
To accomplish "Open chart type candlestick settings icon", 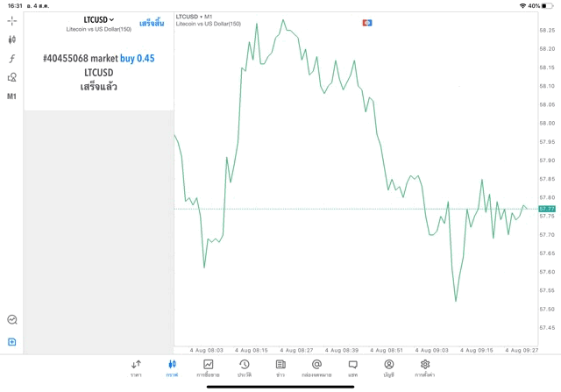I will (12, 39).
